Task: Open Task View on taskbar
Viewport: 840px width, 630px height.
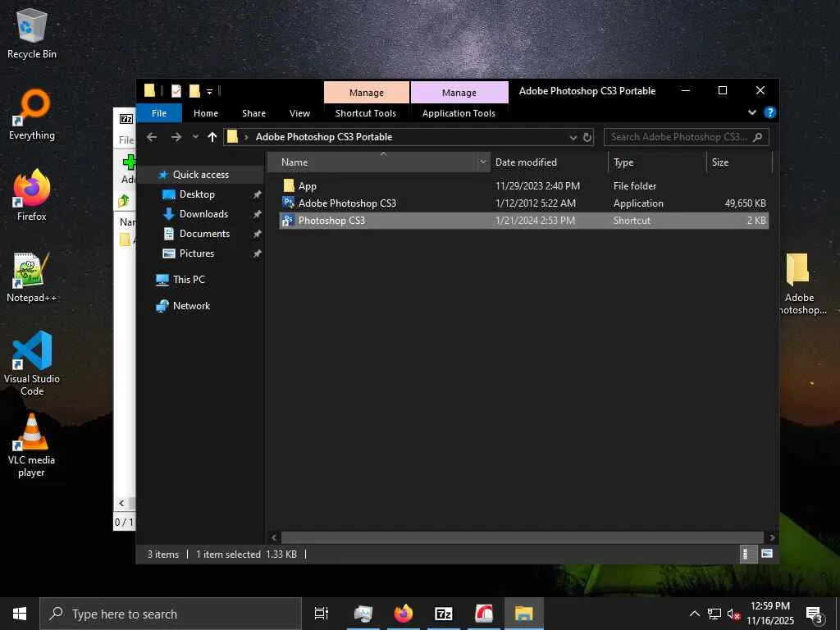Action: pos(322,614)
